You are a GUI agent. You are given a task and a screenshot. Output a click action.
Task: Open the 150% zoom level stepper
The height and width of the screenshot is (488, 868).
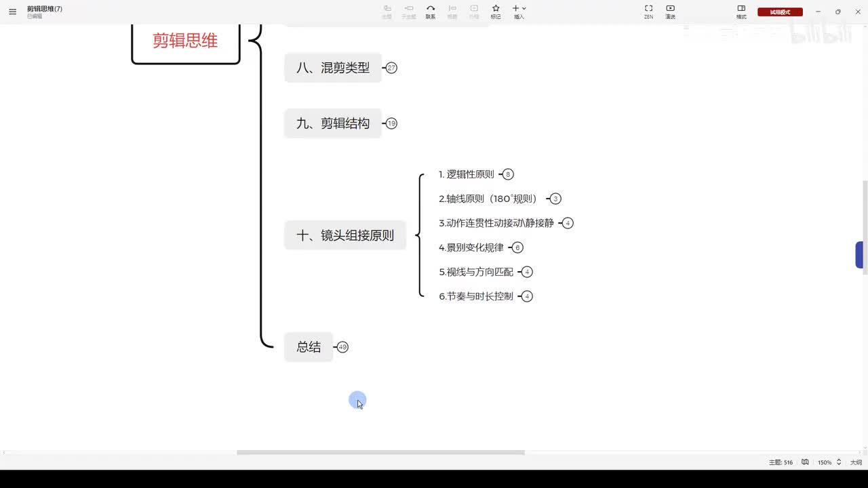click(x=839, y=462)
